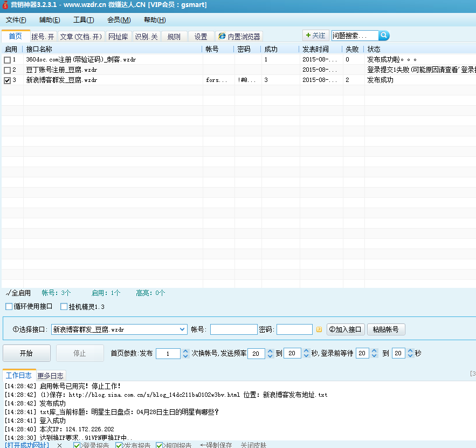The image size is (476, 448).
Task: Increase 发送频率 with its up stepper arrow
Action: pos(270,350)
